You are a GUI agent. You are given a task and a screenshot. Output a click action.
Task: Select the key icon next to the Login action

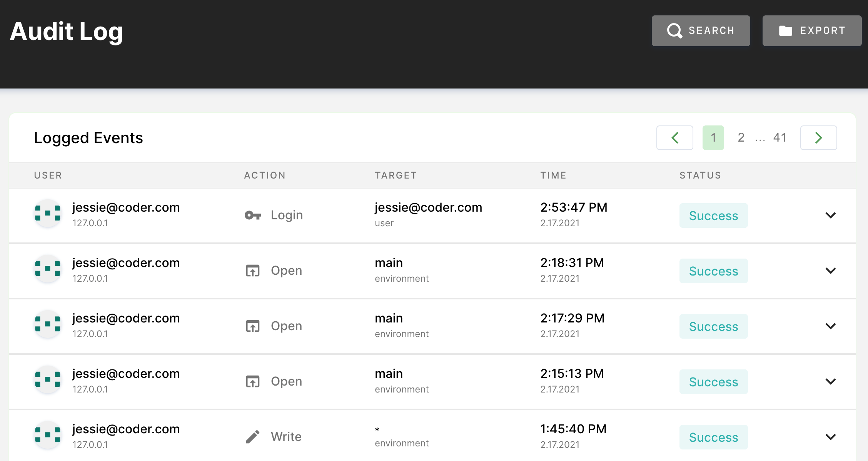point(253,215)
